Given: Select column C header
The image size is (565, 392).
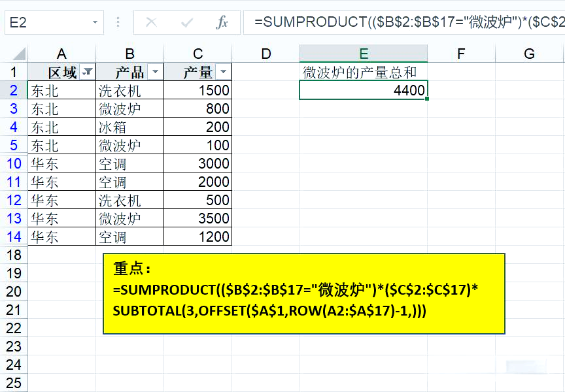Looking at the screenshot, I should pos(198,54).
